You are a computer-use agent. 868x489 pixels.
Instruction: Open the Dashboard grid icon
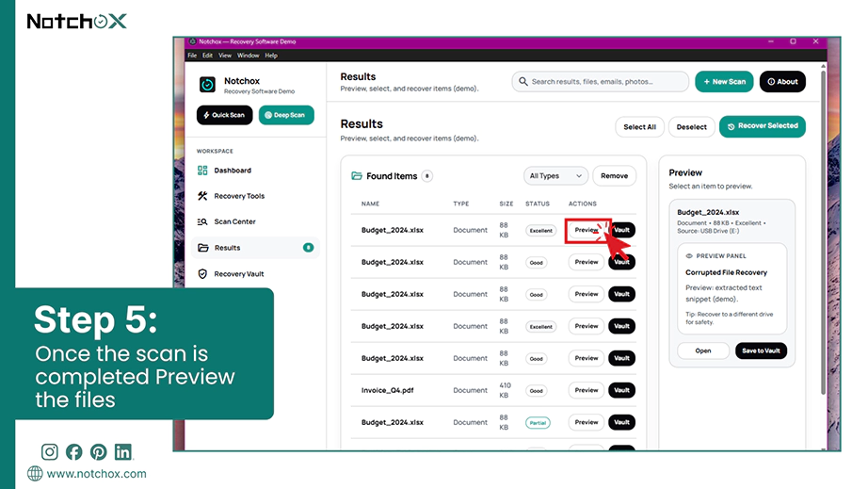pyautogui.click(x=202, y=170)
